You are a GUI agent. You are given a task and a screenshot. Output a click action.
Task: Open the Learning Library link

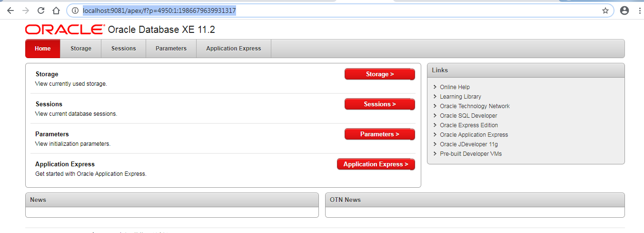tap(460, 97)
